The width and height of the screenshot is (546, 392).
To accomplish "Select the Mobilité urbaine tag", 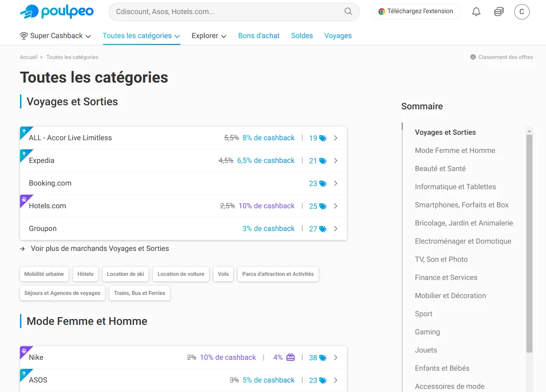I will click(44, 274).
